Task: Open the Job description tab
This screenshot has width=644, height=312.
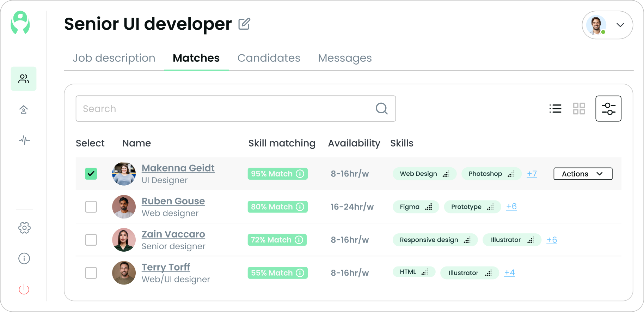Action: tap(114, 58)
